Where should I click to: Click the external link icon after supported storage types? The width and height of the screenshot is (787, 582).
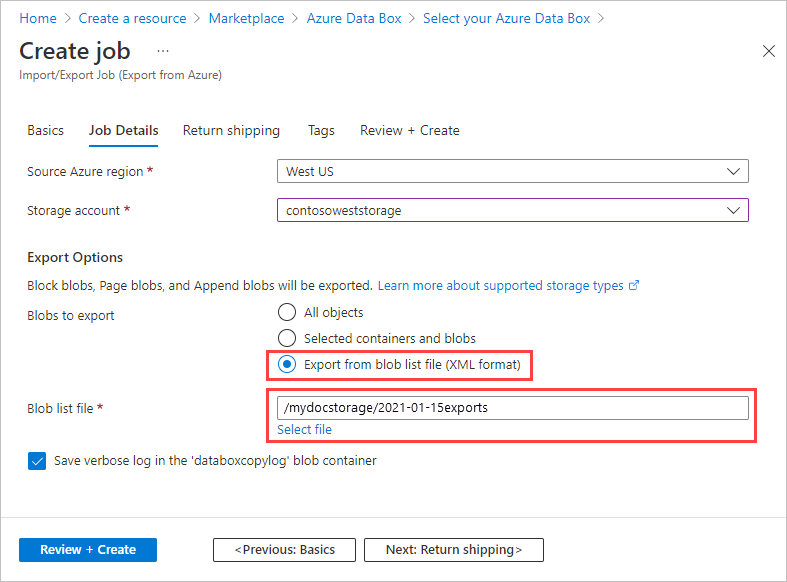[634, 286]
